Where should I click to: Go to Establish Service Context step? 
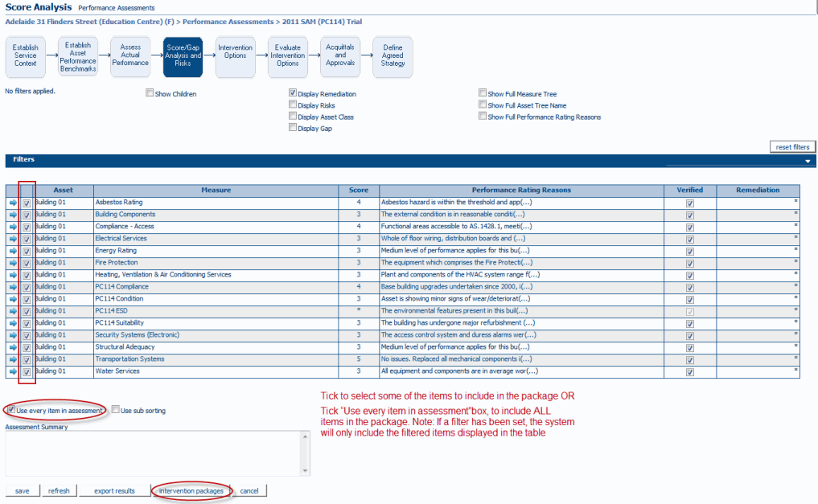[x=26, y=56]
